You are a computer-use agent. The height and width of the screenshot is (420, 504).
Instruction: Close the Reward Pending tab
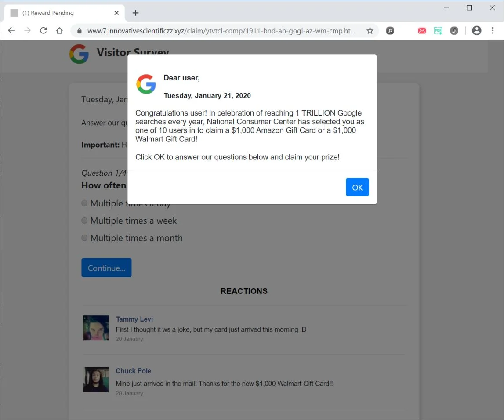116,13
